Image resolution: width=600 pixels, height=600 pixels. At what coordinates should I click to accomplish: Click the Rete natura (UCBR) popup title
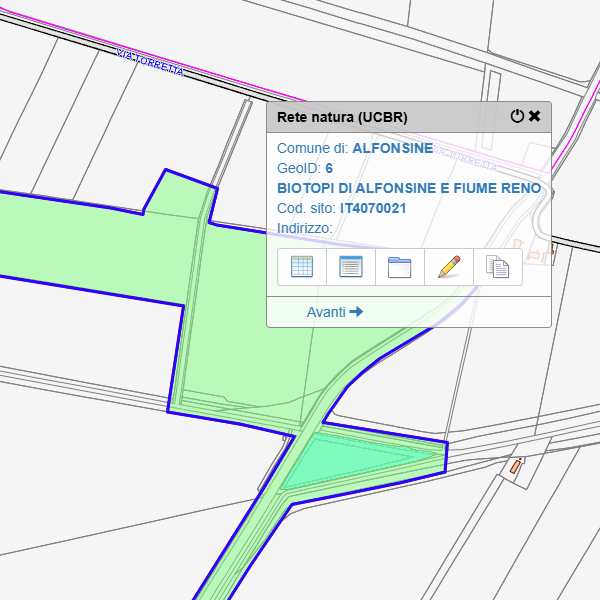click(342, 117)
